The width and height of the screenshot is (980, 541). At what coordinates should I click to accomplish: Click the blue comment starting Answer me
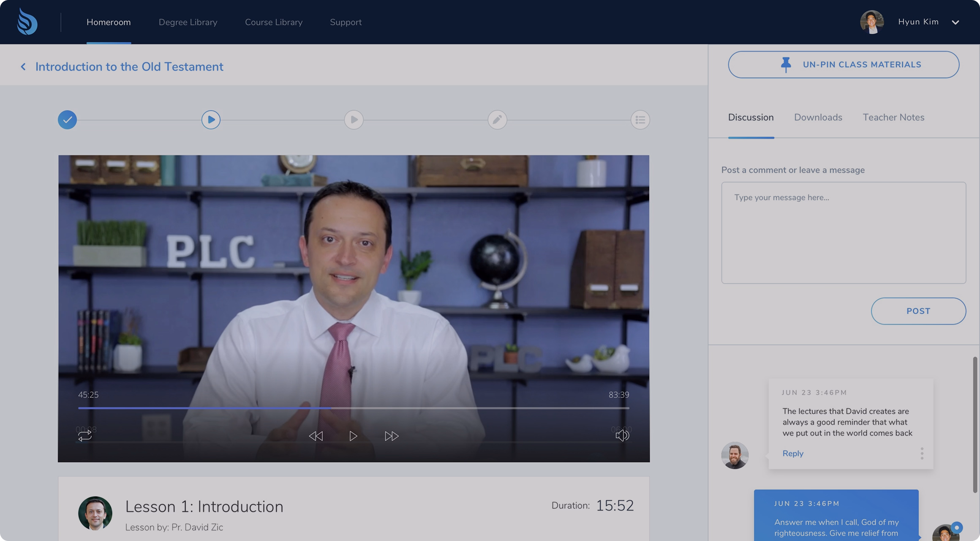836,515
